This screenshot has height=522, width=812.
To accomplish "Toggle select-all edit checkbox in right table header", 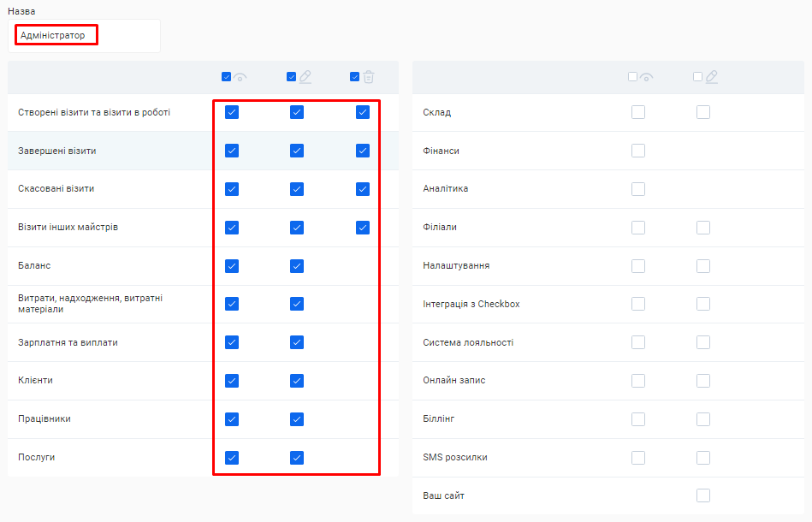I will tap(698, 77).
